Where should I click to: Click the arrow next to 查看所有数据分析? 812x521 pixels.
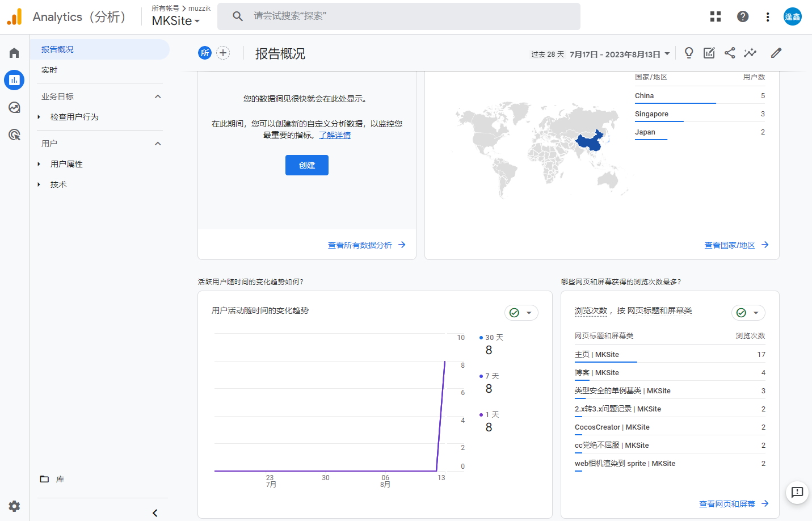[402, 245]
